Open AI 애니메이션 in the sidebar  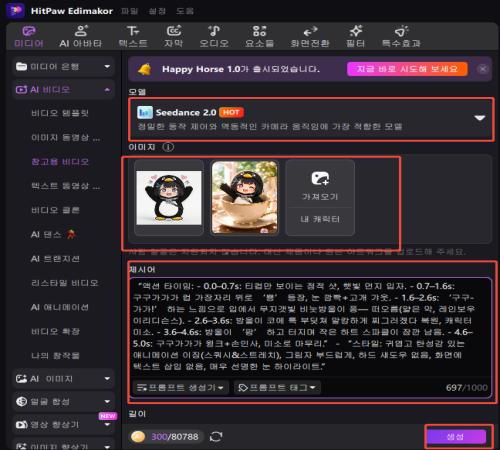pyautogui.click(x=60, y=307)
